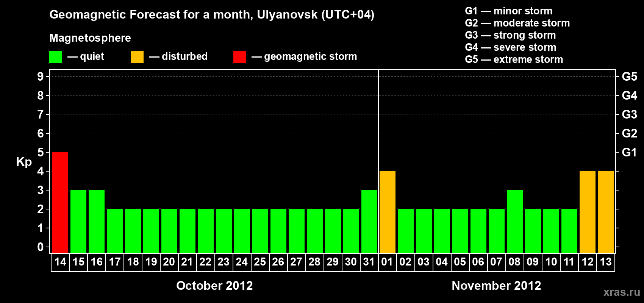Select the orange bar for November 01
Viewport: 644px width, 303px height.
pyautogui.click(x=388, y=212)
